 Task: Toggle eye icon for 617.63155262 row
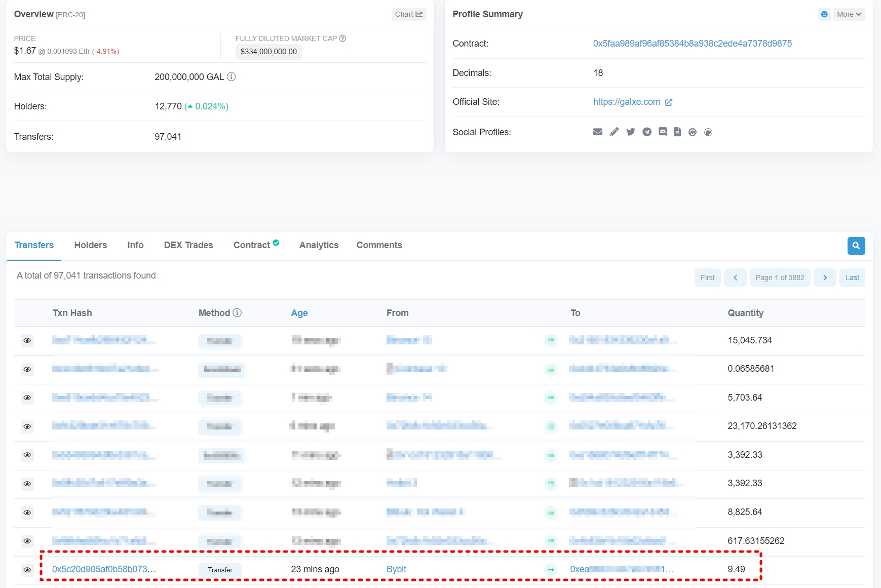[27, 541]
